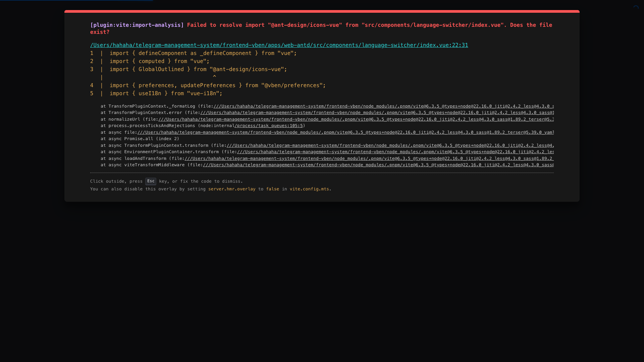Click the caret marker under the import path
Screen dimensions: 644x362
(x=214, y=77)
